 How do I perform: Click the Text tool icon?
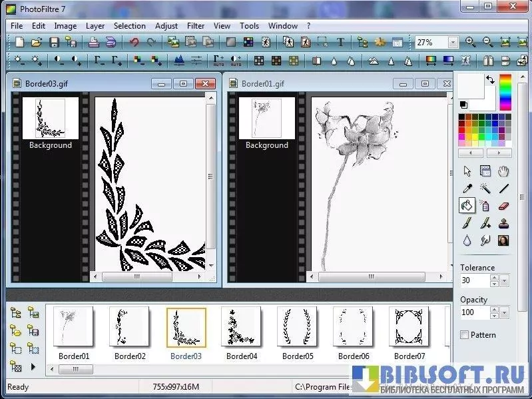pos(340,43)
